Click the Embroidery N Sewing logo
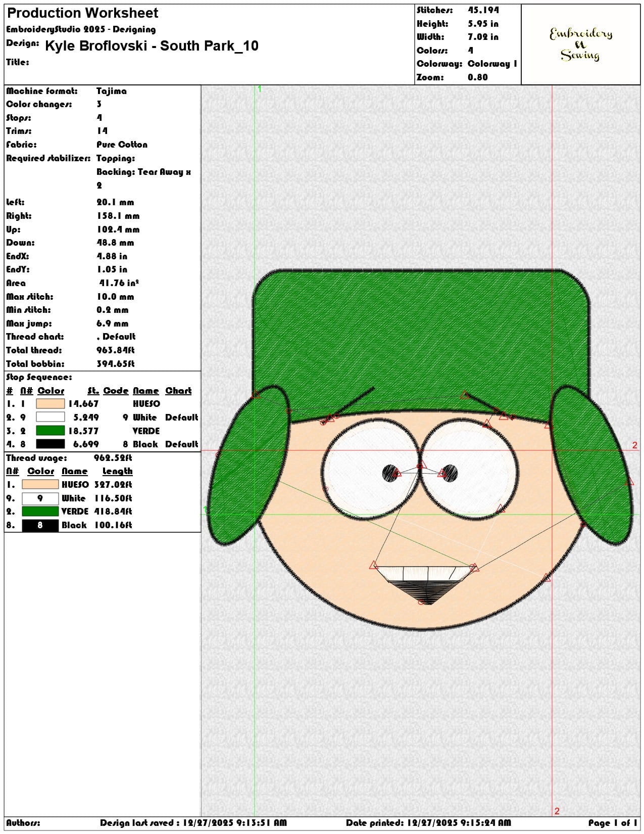644x834 pixels. tap(581, 44)
